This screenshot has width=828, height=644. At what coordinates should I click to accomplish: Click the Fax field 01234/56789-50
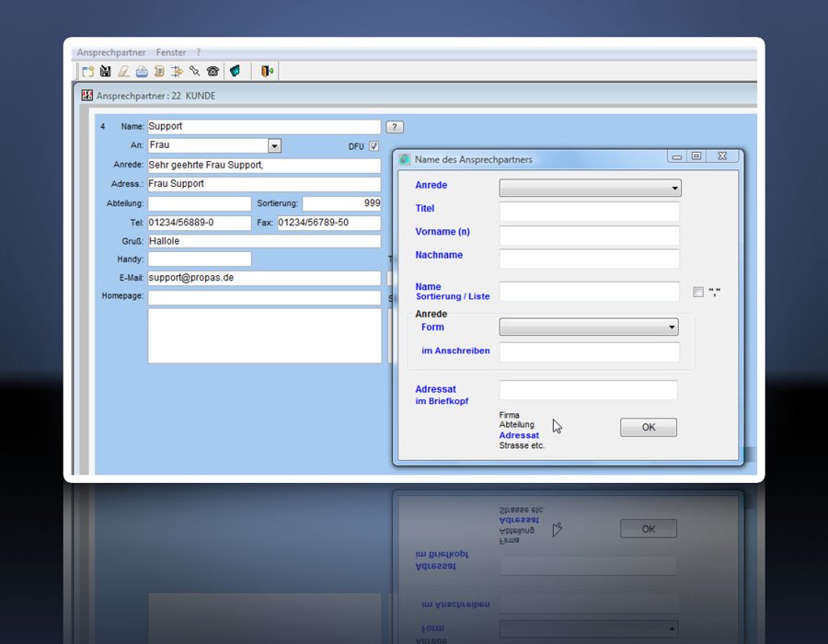[x=329, y=223]
